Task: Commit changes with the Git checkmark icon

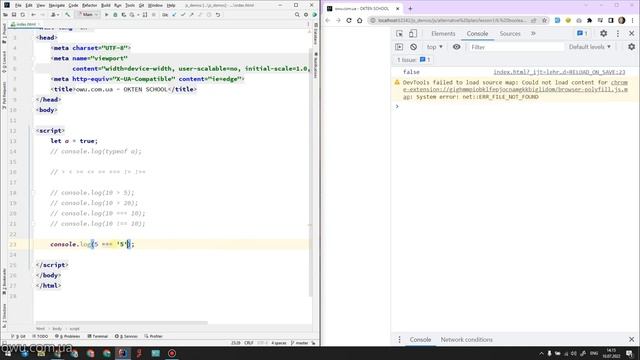Action: (183, 15)
